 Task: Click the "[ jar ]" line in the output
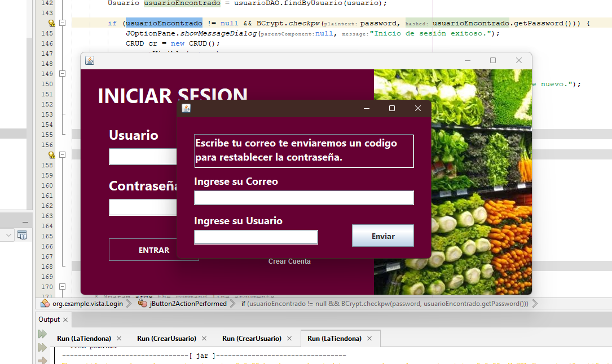(x=204, y=356)
